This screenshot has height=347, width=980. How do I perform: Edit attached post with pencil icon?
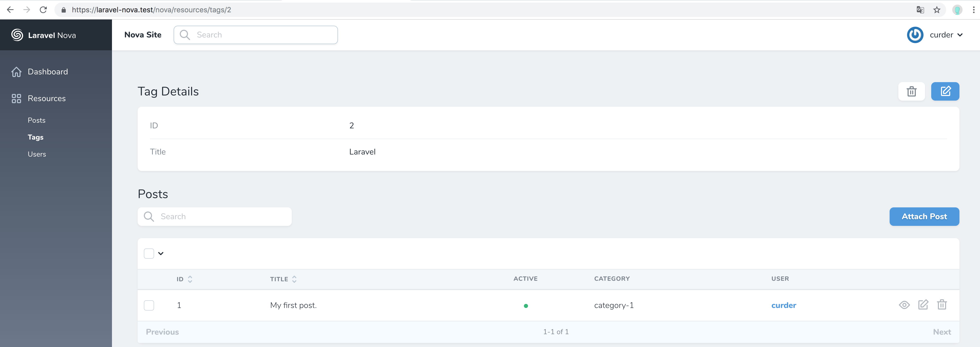pos(923,305)
